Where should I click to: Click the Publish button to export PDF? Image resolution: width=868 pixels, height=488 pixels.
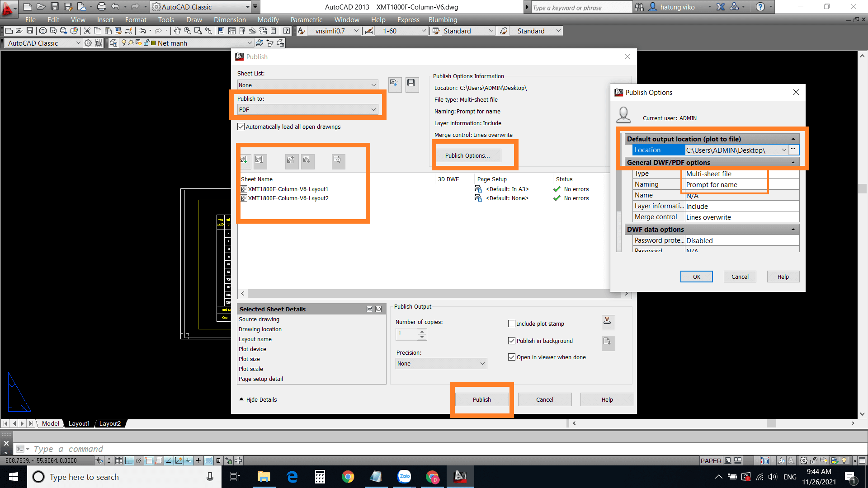481,399
